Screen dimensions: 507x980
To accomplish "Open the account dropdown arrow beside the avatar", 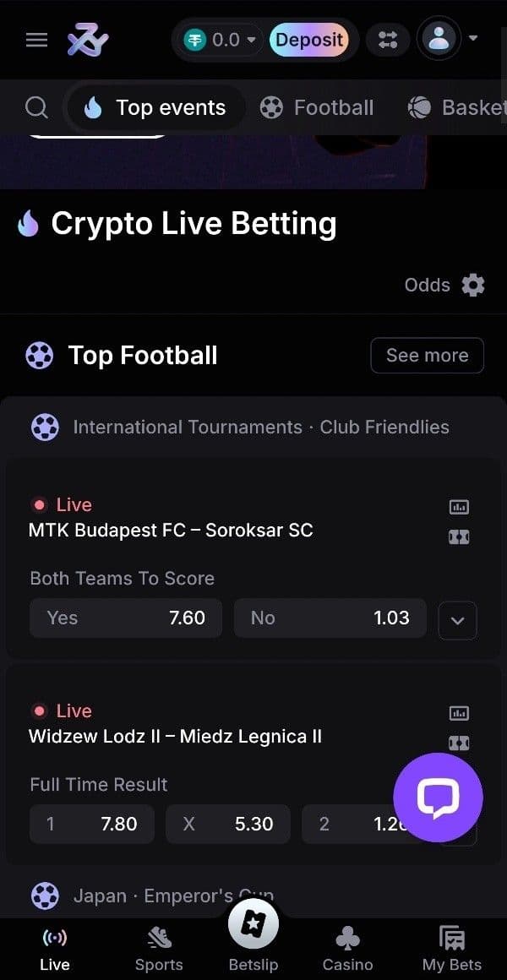I will [475, 40].
